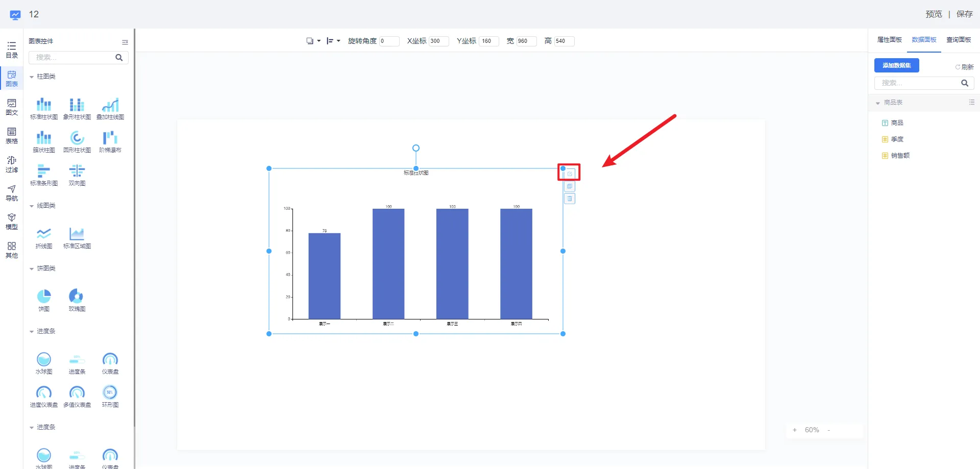
Task: Choose the 环形图 widget
Action: pyautogui.click(x=110, y=397)
